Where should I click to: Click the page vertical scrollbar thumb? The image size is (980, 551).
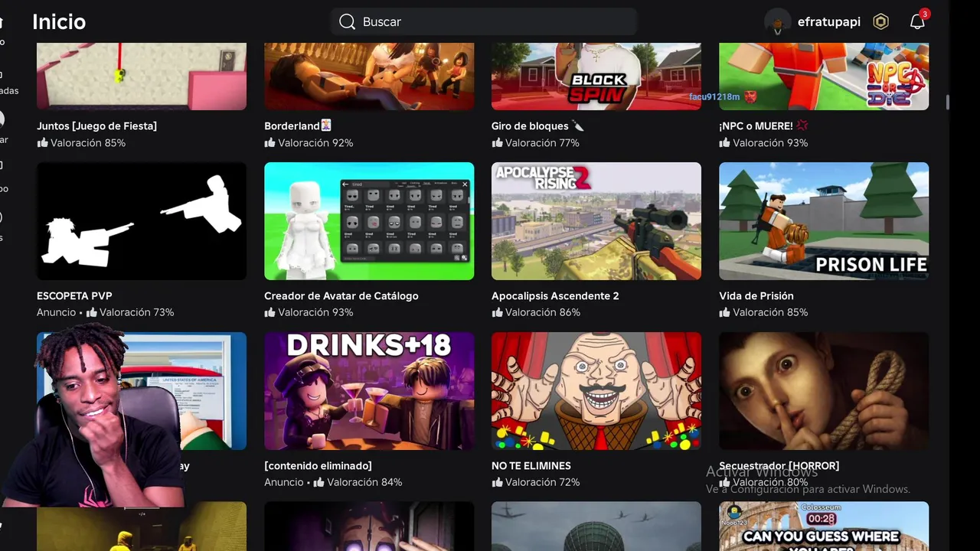pyautogui.click(x=948, y=103)
